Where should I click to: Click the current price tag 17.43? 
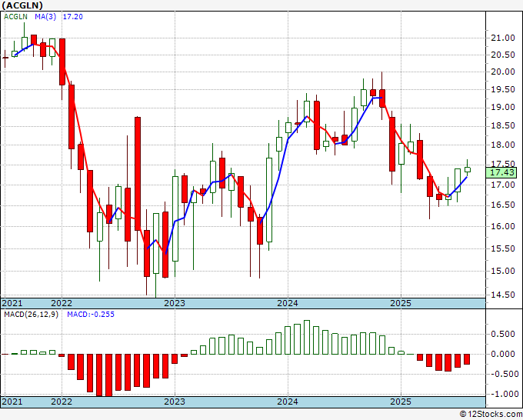(x=503, y=172)
